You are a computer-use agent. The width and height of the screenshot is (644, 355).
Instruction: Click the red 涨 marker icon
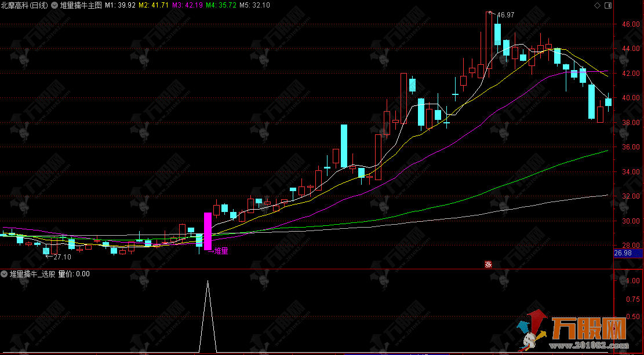[x=488, y=264]
